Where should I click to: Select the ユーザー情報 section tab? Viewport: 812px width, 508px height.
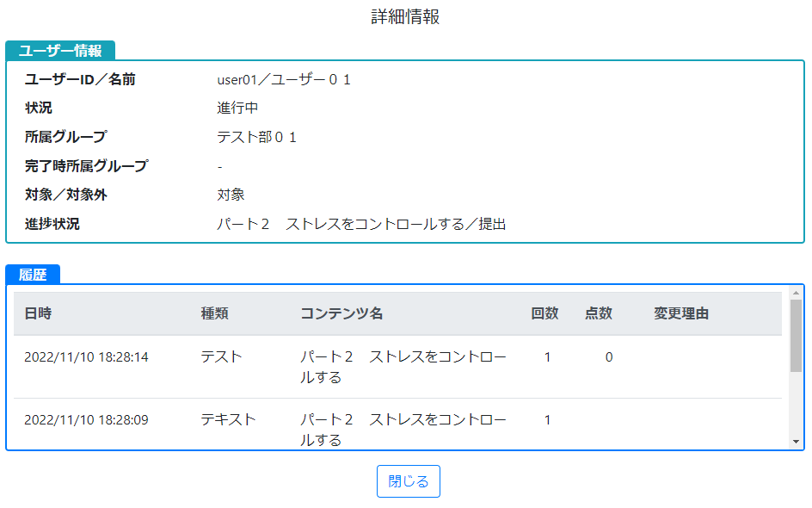pos(60,51)
